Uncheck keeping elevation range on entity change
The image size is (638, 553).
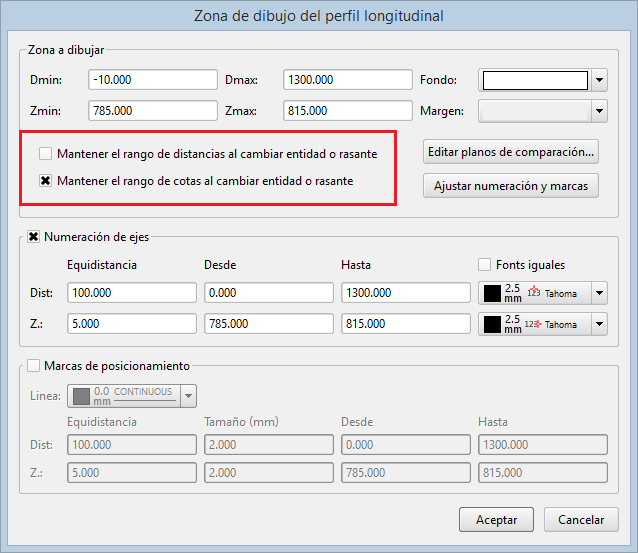(46, 182)
